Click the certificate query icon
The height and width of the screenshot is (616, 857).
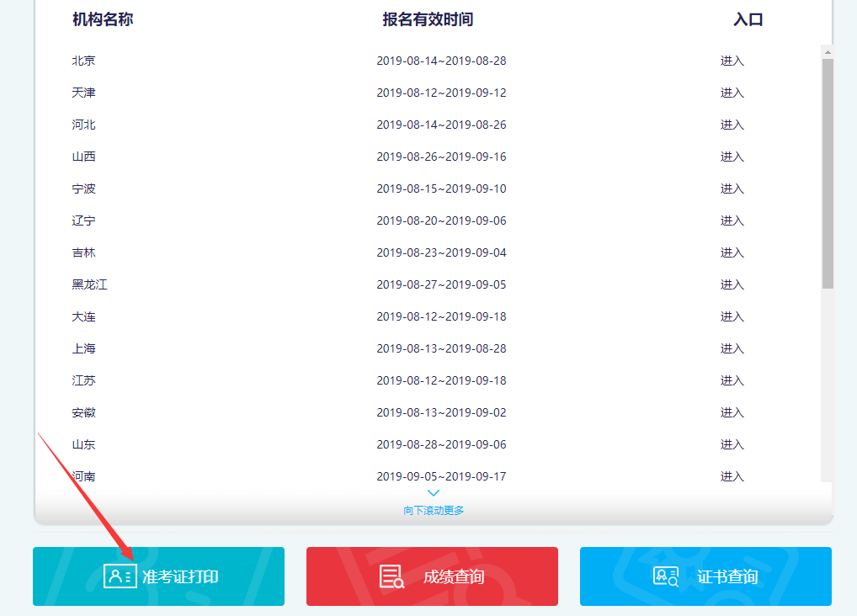666,576
